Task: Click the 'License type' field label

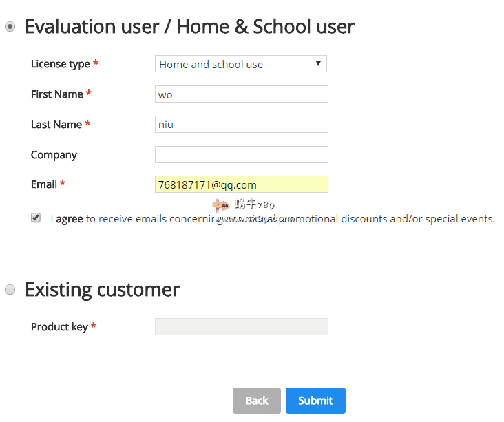Action: coord(61,64)
